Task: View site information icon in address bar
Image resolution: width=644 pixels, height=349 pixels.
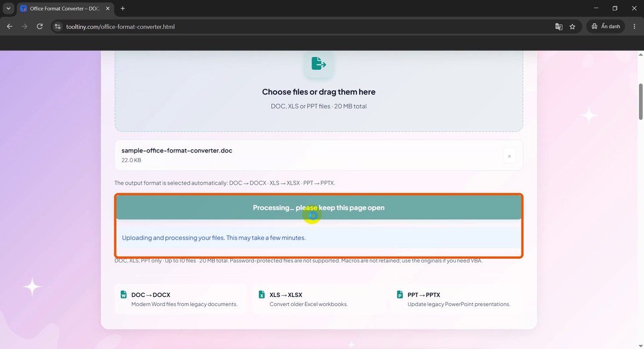Action: (x=58, y=26)
